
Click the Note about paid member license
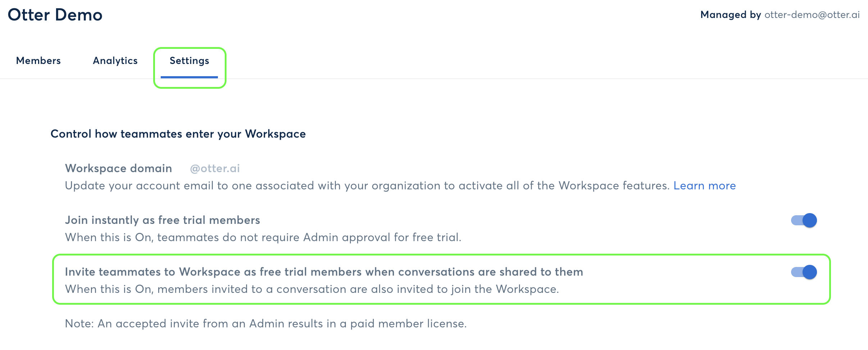point(266,324)
